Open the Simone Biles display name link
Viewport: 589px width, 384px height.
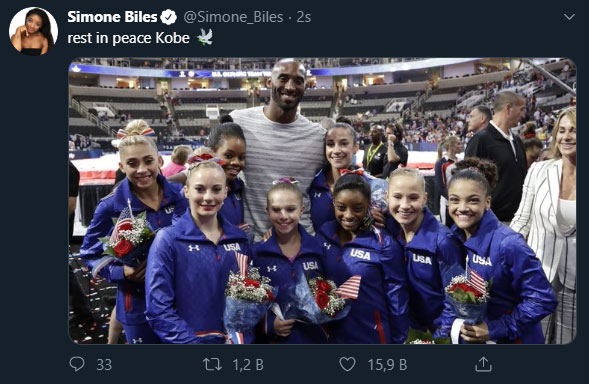(x=112, y=17)
